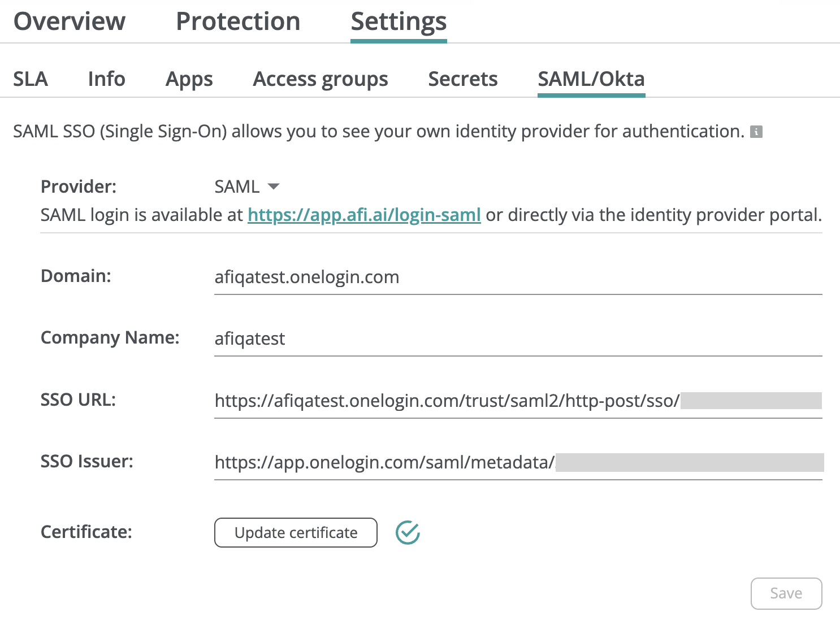Follow the app.afi.ai/login-saml link
Image resolution: width=840 pixels, height=625 pixels.
pyautogui.click(x=364, y=215)
